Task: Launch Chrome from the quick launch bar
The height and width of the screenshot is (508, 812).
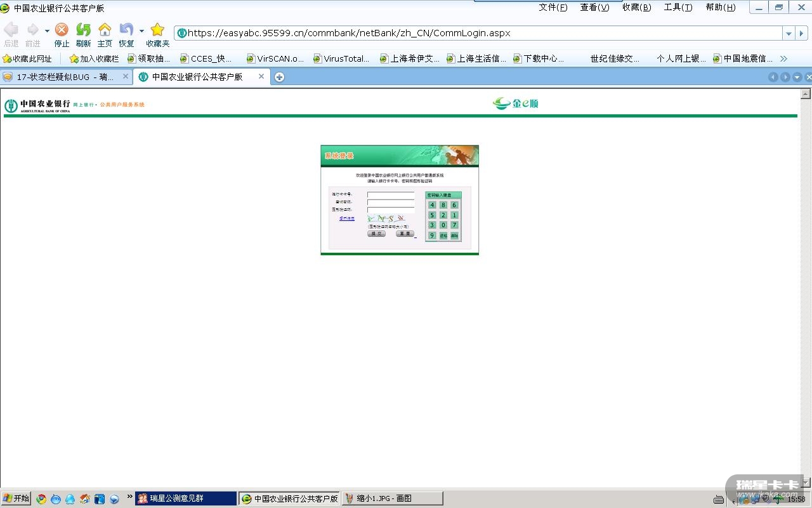Action: point(41,499)
